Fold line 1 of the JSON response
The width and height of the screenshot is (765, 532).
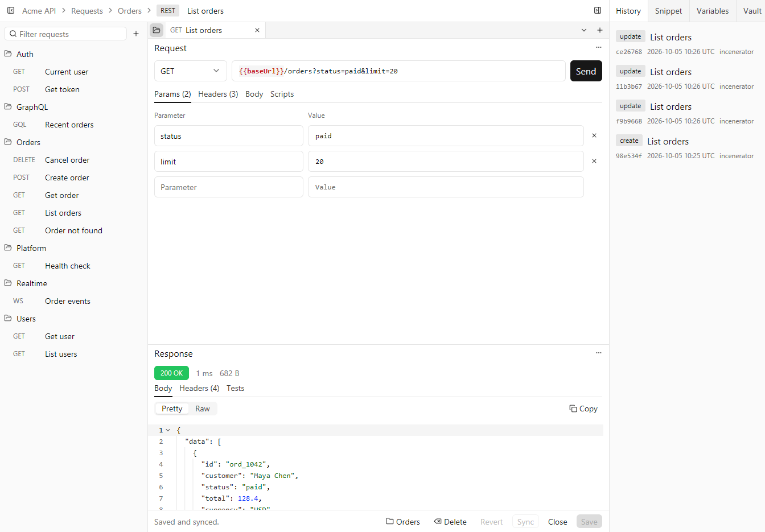[x=168, y=430]
